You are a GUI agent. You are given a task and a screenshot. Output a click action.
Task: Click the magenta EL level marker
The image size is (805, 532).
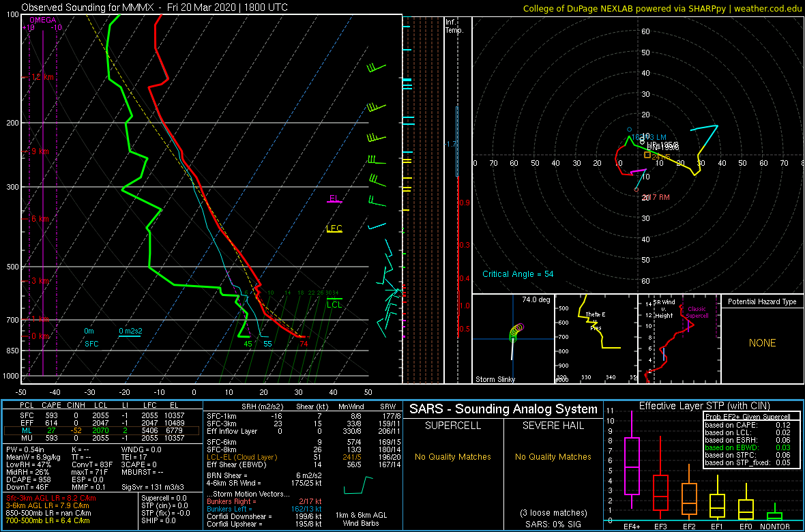[334, 198]
